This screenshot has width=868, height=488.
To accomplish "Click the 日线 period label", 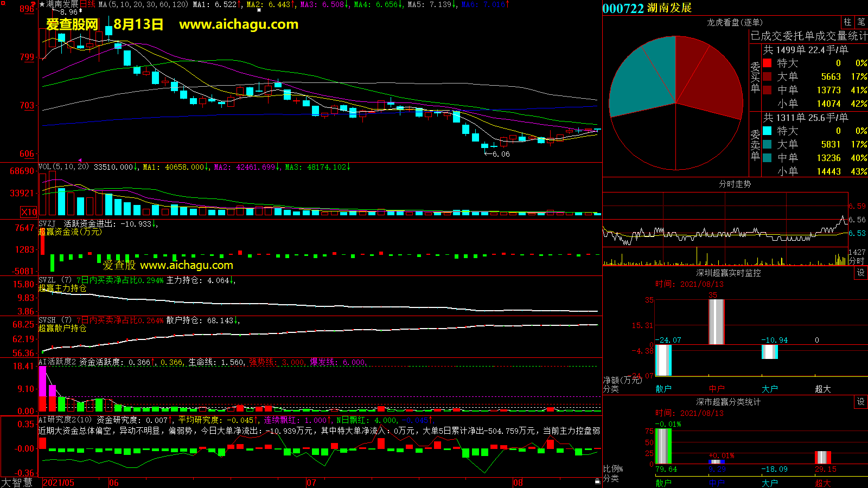I will [88, 4].
